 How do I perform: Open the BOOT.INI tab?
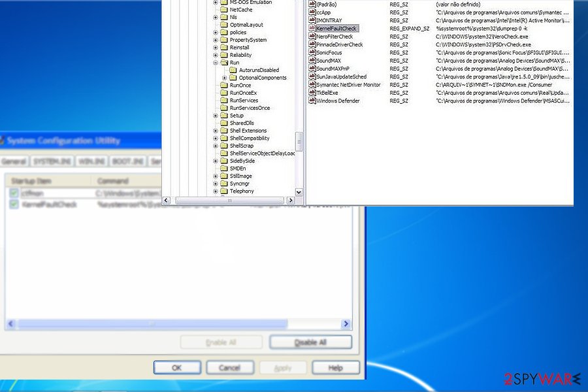pyautogui.click(x=128, y=161)
